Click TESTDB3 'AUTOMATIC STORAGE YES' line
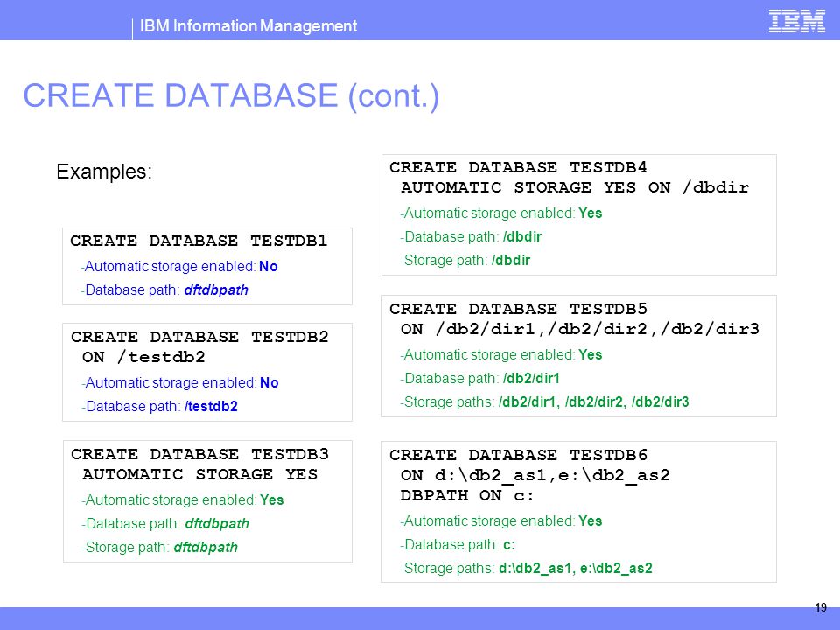The height and width of the screenshot is (630, 840). tap(199, 474)
